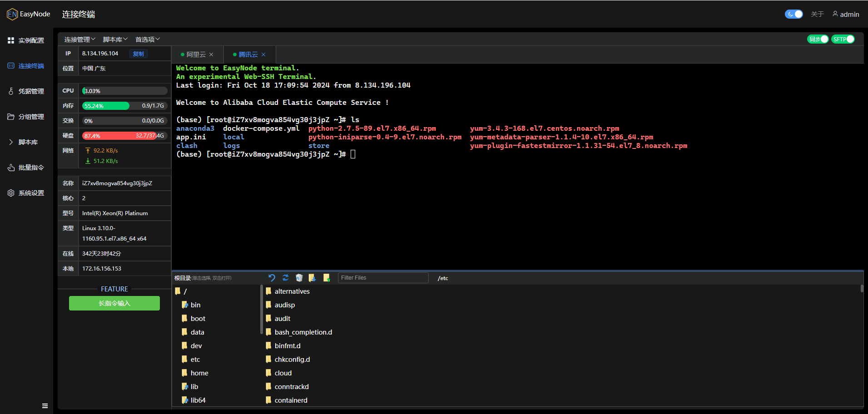
Task: Click the SFTP refresh directory icon
Action: pos(285,278)
